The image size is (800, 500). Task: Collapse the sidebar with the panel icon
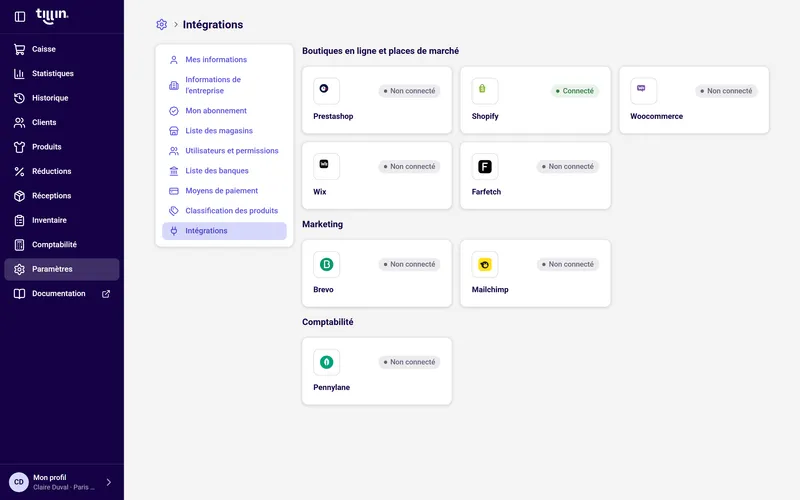pos(20,17)
